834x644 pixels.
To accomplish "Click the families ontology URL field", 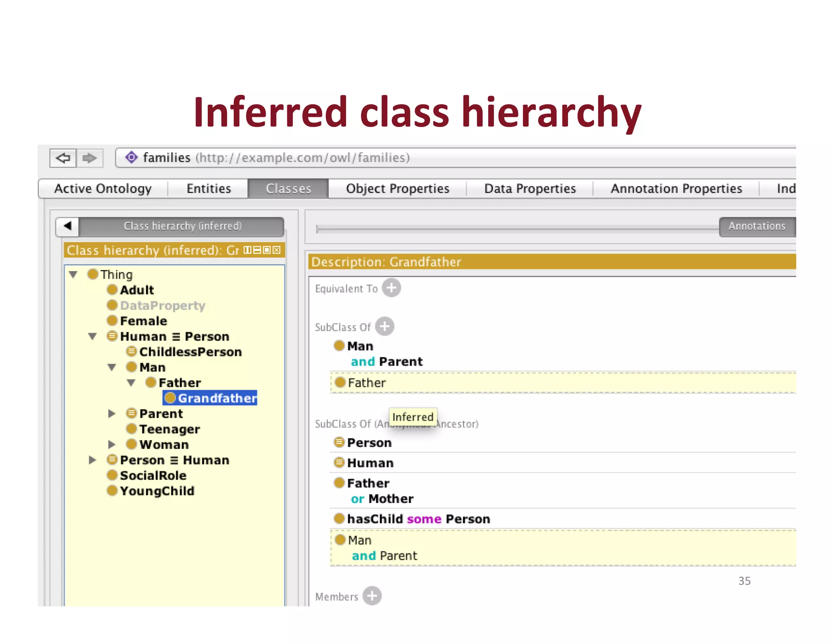I will pyautogui.click(x=455, y=158).
